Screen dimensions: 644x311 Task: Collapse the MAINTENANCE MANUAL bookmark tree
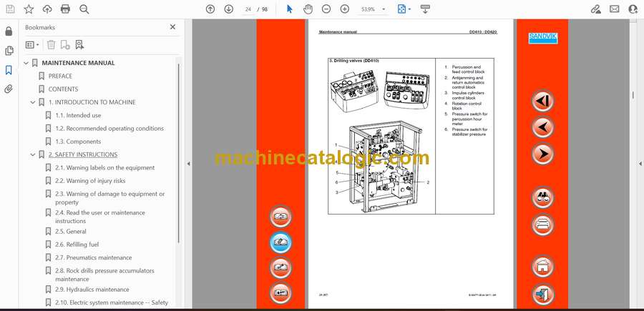(x=26, y=63)
